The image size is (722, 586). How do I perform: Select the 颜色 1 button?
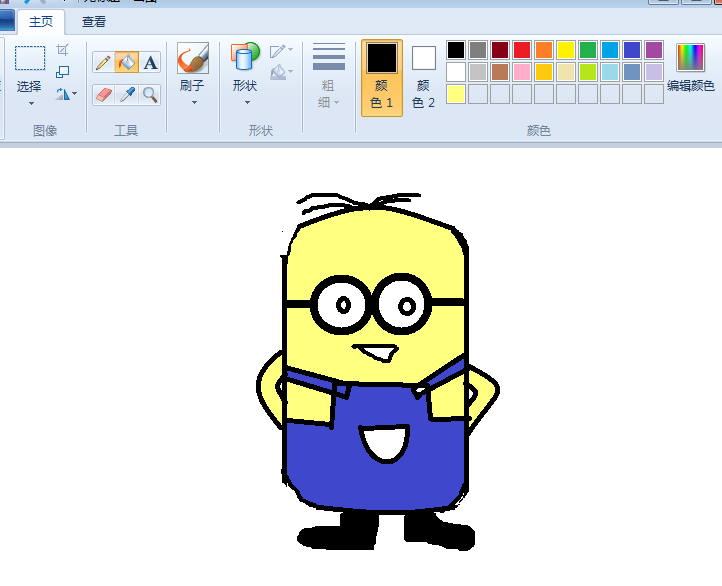382,77
